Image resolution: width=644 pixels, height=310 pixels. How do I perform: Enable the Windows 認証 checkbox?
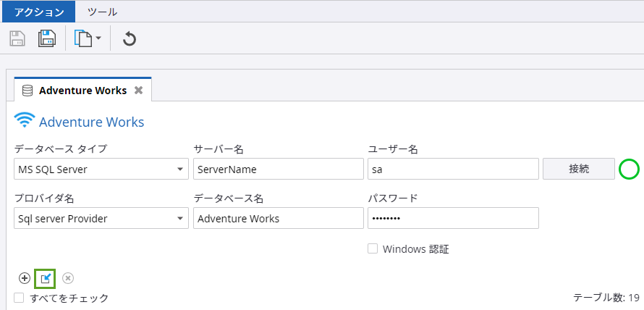click(x=373, y=248)
